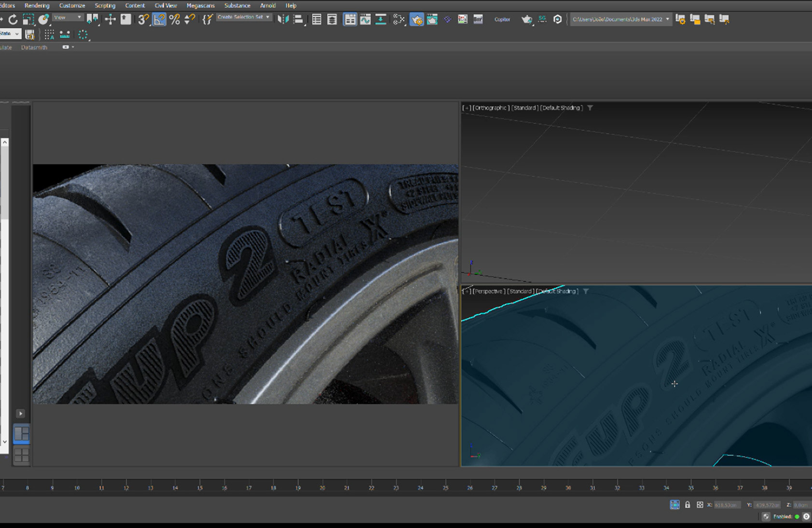This screenshot has height=528, width=812.
Task: Activate the Select and Place tool
Action: point(44,19)
